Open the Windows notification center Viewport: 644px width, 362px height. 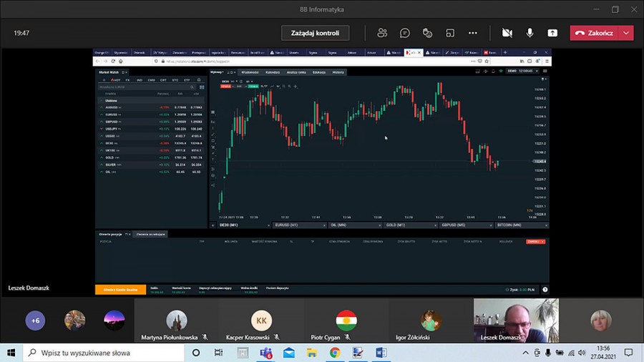click(628, 353)
